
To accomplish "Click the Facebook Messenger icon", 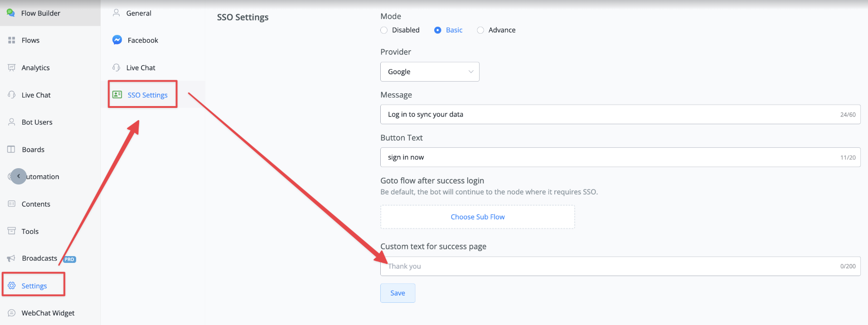I will coord(117,40).
